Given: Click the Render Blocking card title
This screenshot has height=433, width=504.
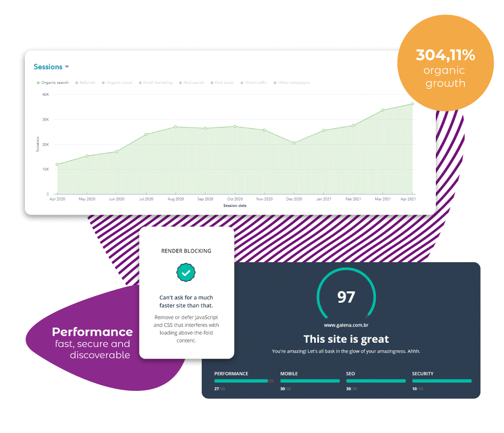Looking at the screenshot, I should pos(186,251).
